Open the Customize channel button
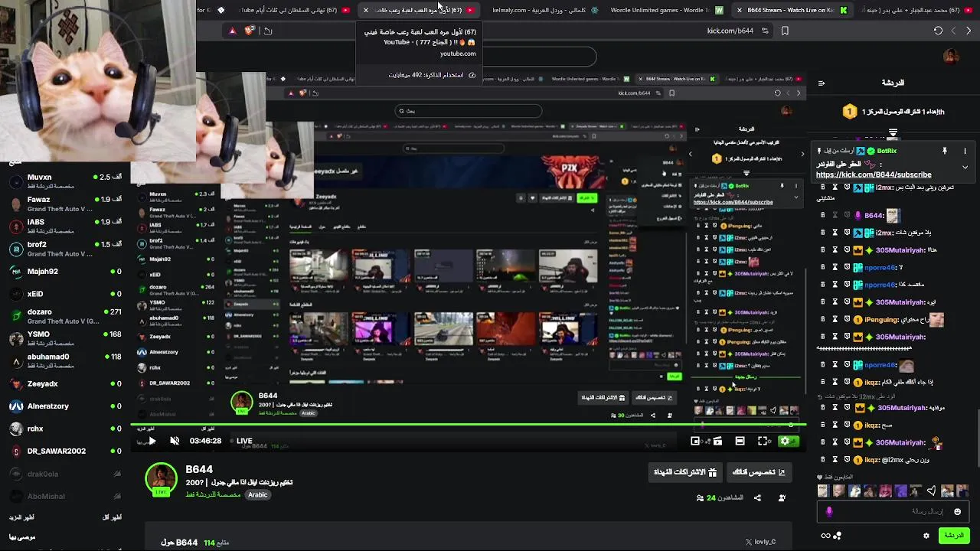The height and width of the screenshot is (551, 980). click(759, 472)
